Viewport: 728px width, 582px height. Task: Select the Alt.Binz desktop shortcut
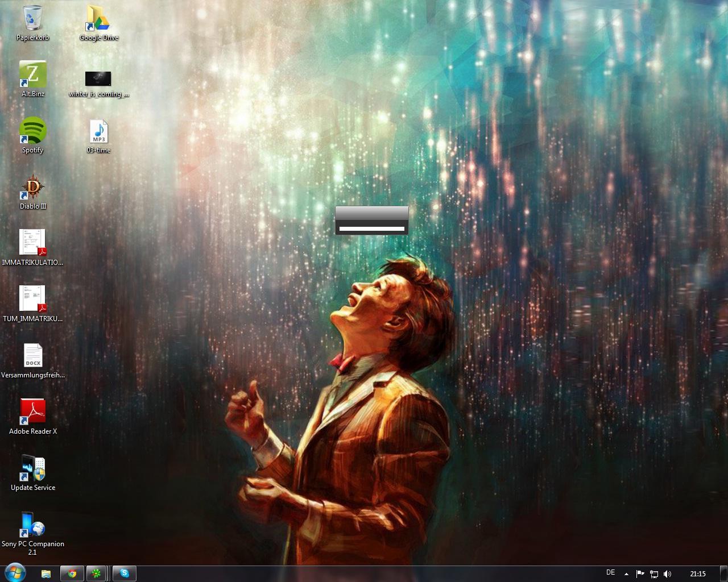click(x=33, y=80)
